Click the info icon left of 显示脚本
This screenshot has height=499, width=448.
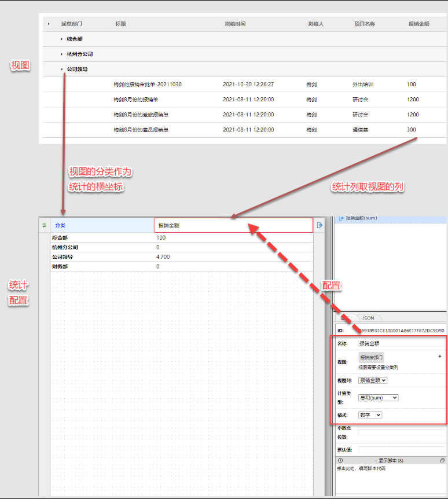[340, 460]
